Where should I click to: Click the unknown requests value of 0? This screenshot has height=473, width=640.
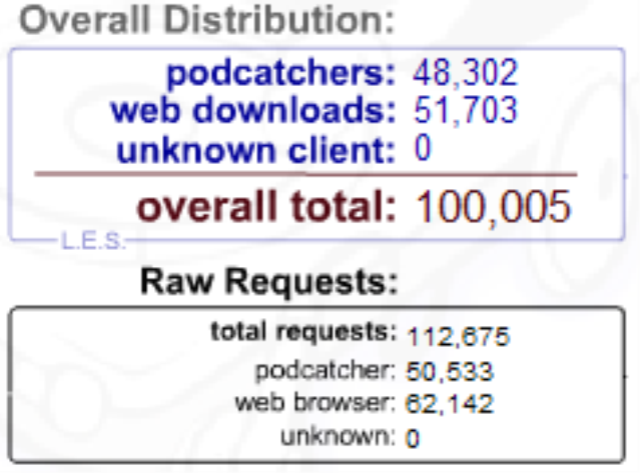413,437
